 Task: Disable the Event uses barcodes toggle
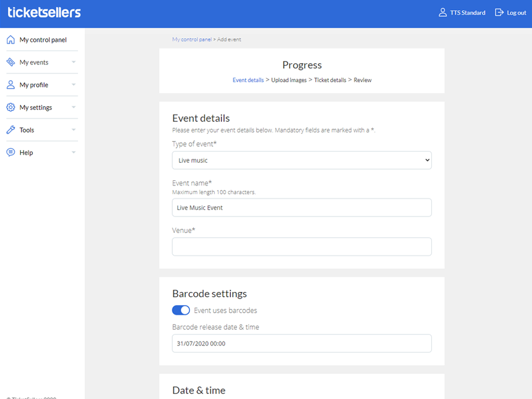[181, 310]
